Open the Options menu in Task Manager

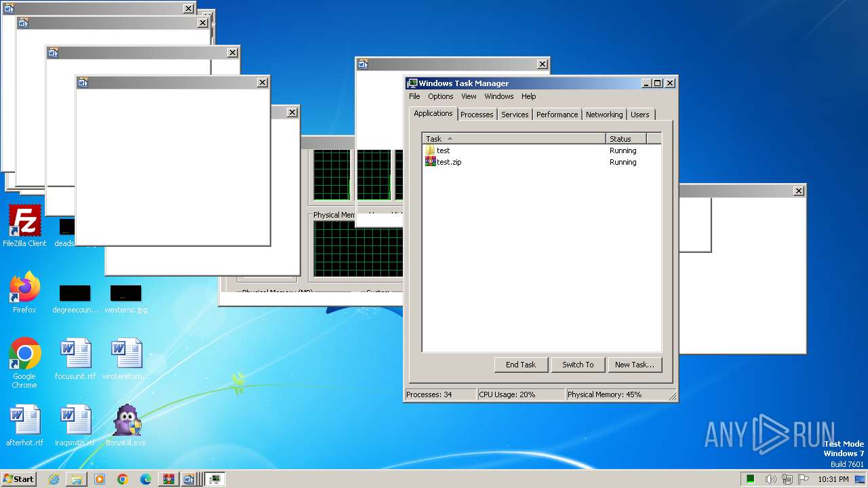[x=441, y=96]
